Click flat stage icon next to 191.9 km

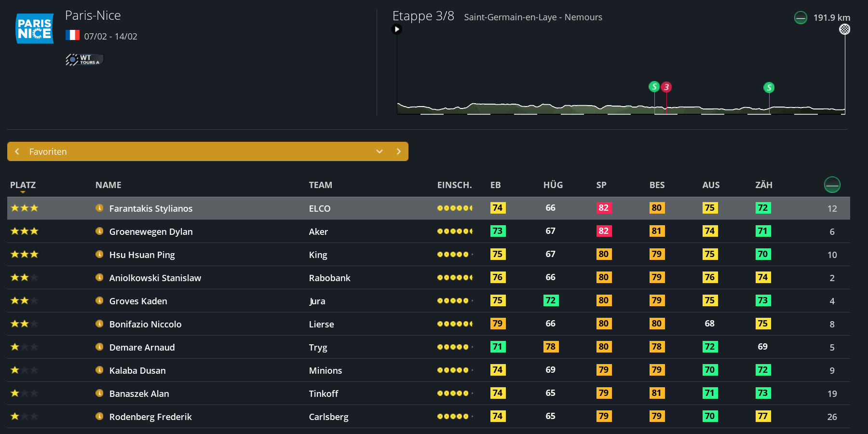coord(800,18)
